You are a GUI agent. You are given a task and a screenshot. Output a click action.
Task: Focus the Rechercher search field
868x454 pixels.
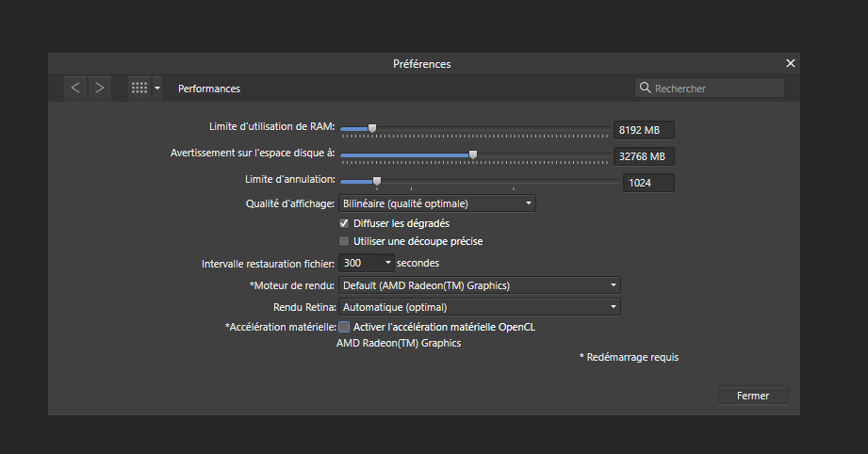pos(709,88)
